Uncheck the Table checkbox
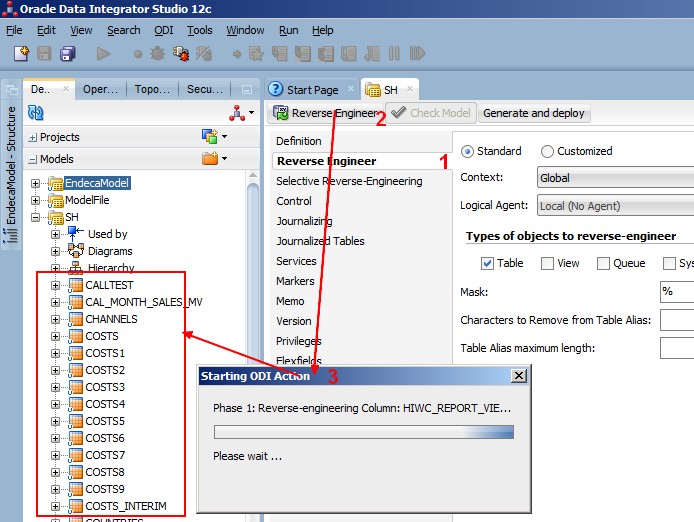This screenshot has width=694, height=522. (487, 263)
